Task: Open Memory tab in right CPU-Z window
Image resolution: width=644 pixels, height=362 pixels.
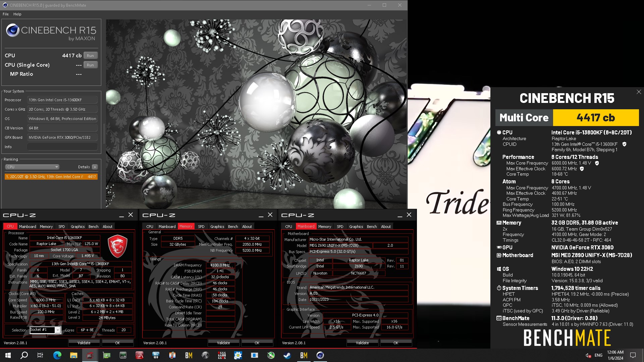Action: point(324,227)
